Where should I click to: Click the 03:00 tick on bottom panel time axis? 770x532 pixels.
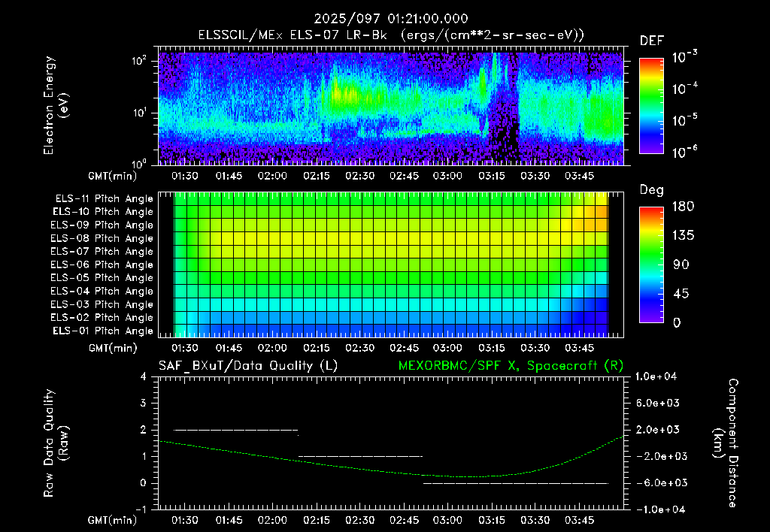tap(447, 520)
